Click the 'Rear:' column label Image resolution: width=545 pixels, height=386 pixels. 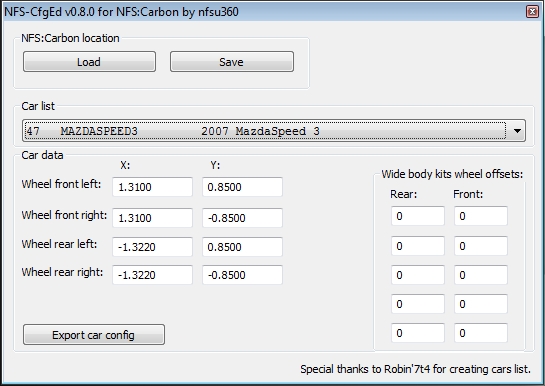(x=404, y=194)
